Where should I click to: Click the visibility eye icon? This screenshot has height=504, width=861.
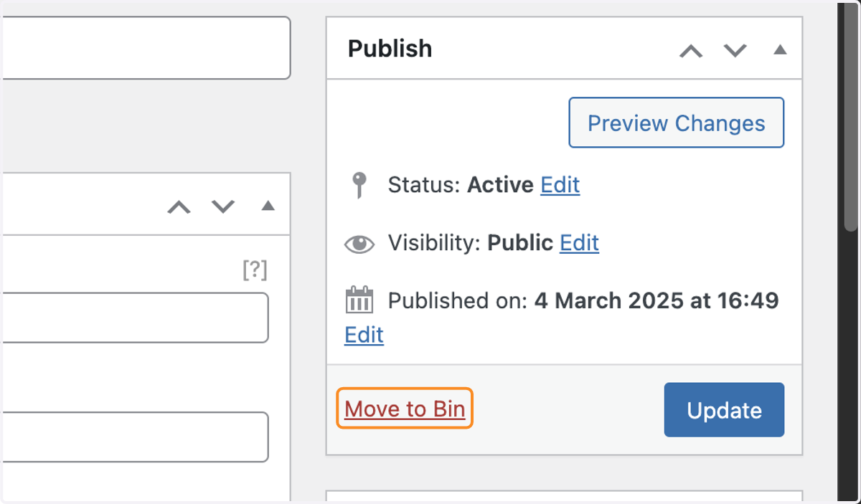pos(359,244)
